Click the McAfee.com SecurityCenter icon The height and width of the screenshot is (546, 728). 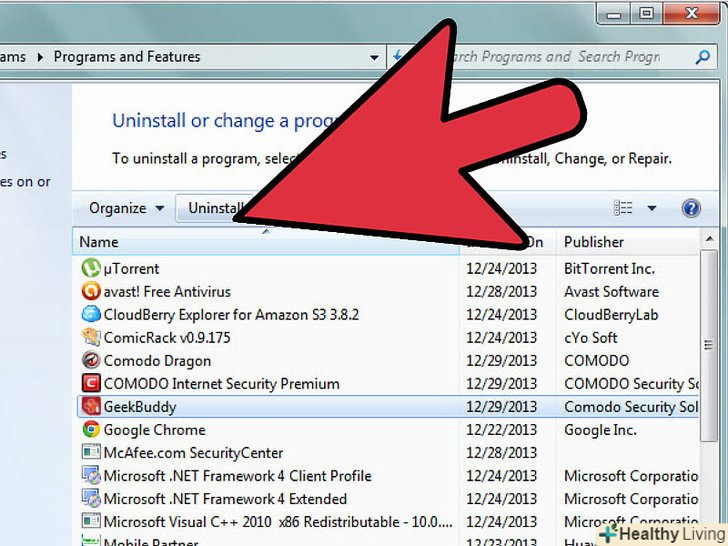(91, 452)
